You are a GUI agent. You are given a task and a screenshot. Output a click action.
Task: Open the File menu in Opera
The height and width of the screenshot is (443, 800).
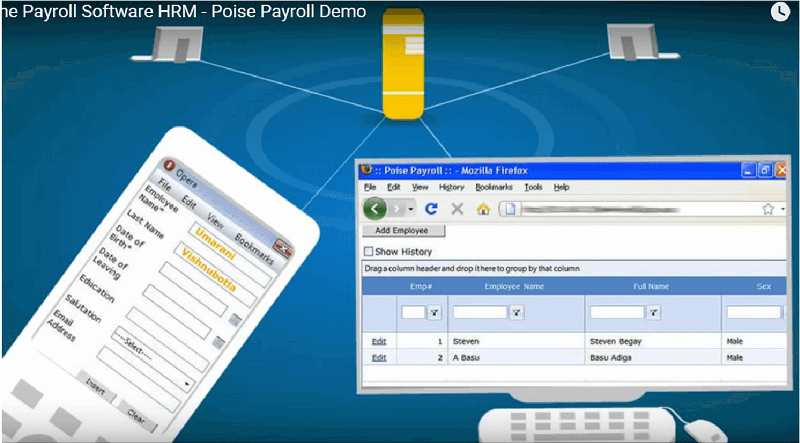(164, 185)
